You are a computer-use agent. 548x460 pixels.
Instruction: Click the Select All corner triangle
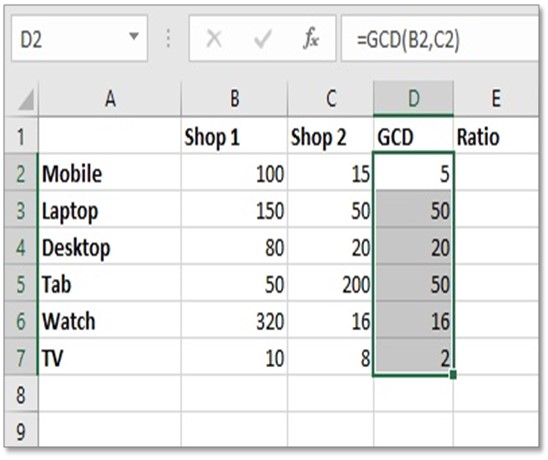tap(26, 99)
